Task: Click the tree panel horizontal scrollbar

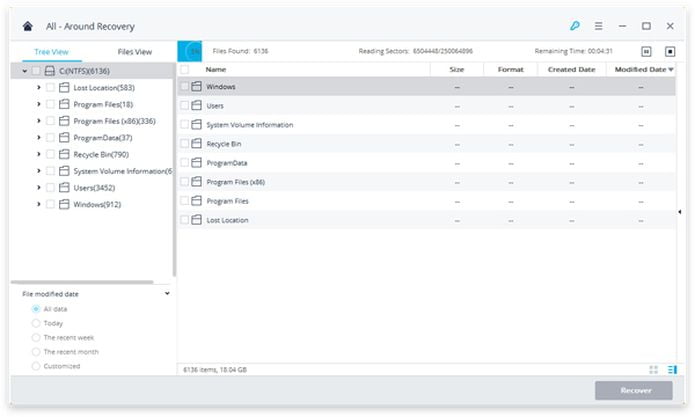Action: click(x=82, y=282)
